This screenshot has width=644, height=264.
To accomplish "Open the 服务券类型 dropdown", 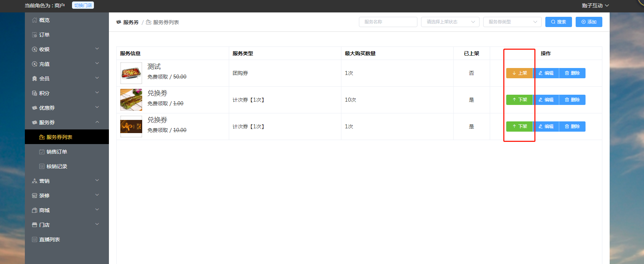I will [512, 22].
